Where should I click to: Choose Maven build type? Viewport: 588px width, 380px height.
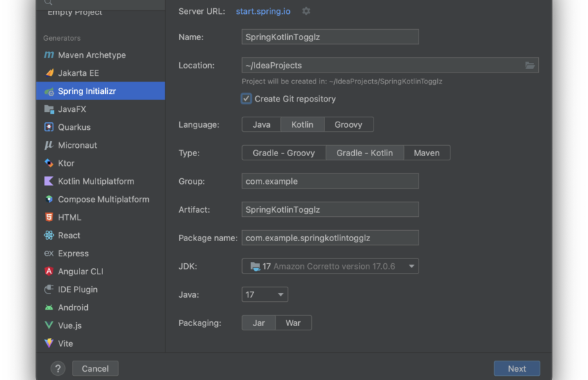(x=427, y=153)
